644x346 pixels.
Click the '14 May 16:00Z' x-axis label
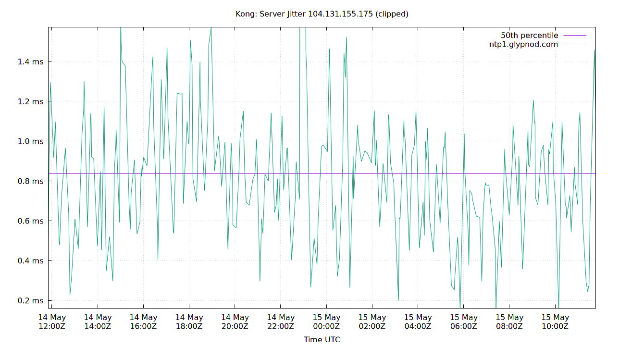143,322
